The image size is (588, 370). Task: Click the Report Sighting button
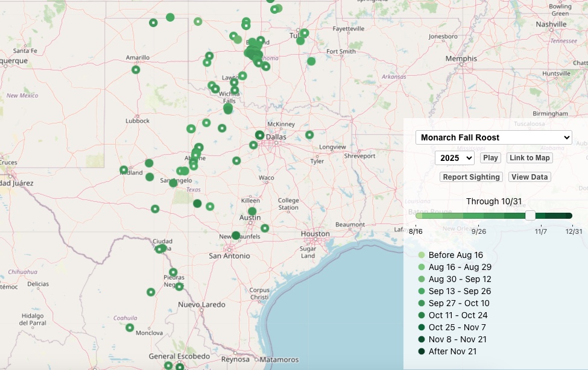tap(471, 177)
